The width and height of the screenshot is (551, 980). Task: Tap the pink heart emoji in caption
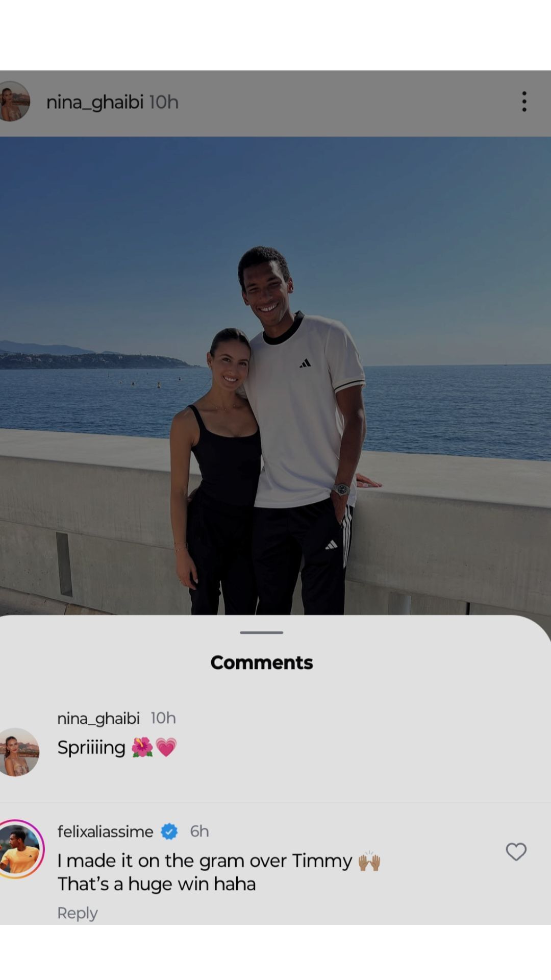(166, 748)
